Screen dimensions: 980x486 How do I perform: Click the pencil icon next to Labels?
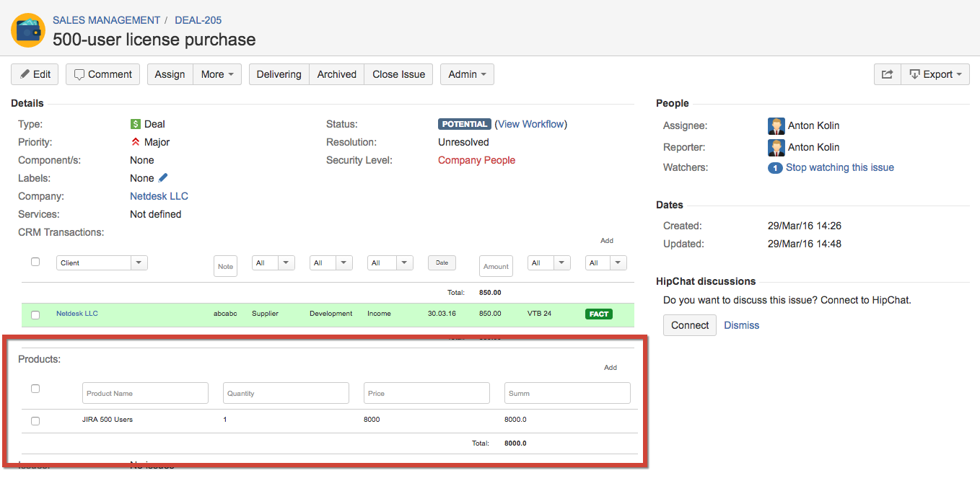163,178
